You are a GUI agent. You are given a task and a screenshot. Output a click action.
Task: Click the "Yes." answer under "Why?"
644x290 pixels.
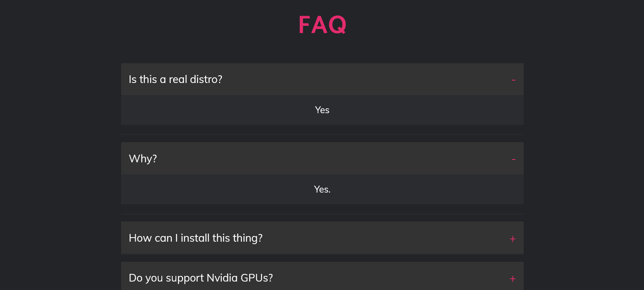click(x=322, y=189)
